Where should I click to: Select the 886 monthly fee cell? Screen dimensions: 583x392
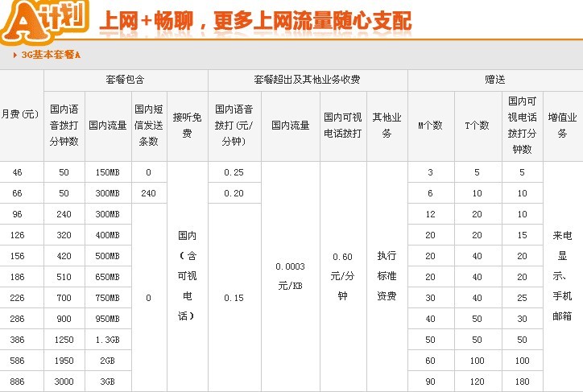pos(17,381)
